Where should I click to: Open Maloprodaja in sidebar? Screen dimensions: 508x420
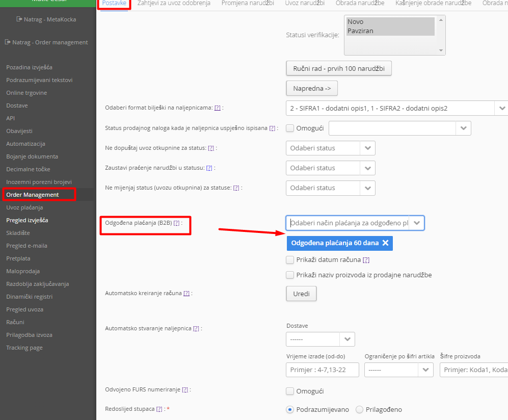[x=23, y=271]
